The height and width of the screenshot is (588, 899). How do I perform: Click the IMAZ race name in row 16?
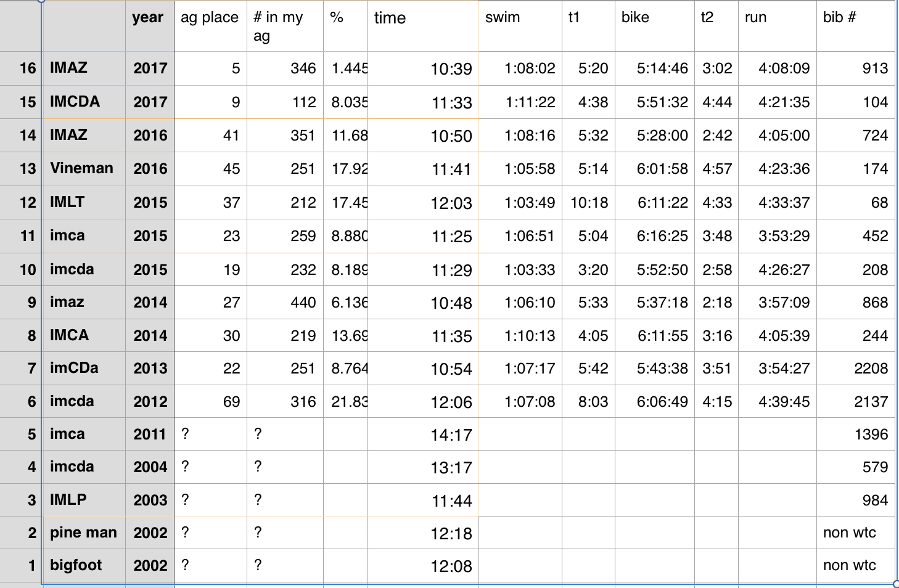[x=84, y=68]
